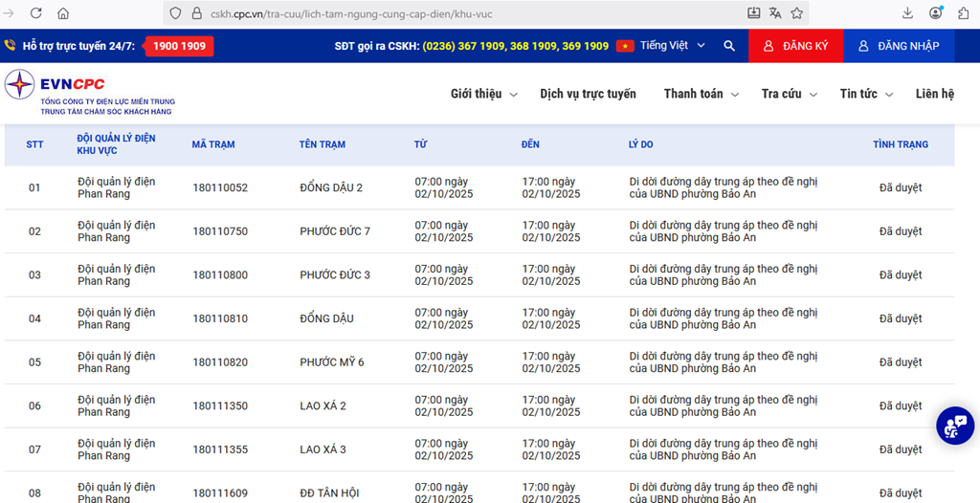This screenshot has width=980, height=503.
Task: Open the floating chat support widget
Action: coord(954,426)
